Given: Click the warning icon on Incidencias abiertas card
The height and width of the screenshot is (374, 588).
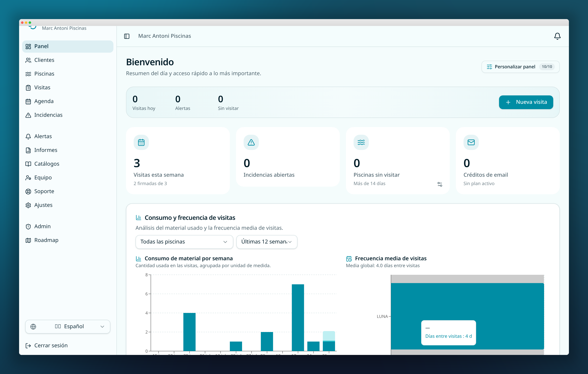Looking at the screenshot, I should click(x=251, y=142).
